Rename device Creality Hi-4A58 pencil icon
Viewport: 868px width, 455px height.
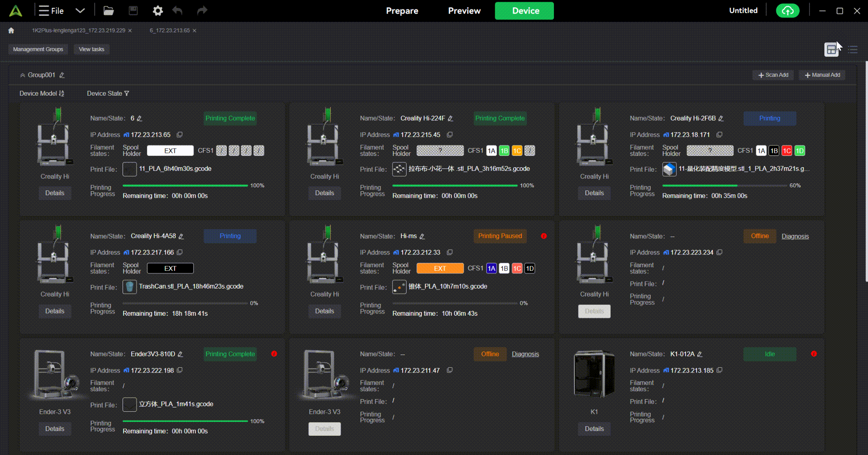point(181,236)
